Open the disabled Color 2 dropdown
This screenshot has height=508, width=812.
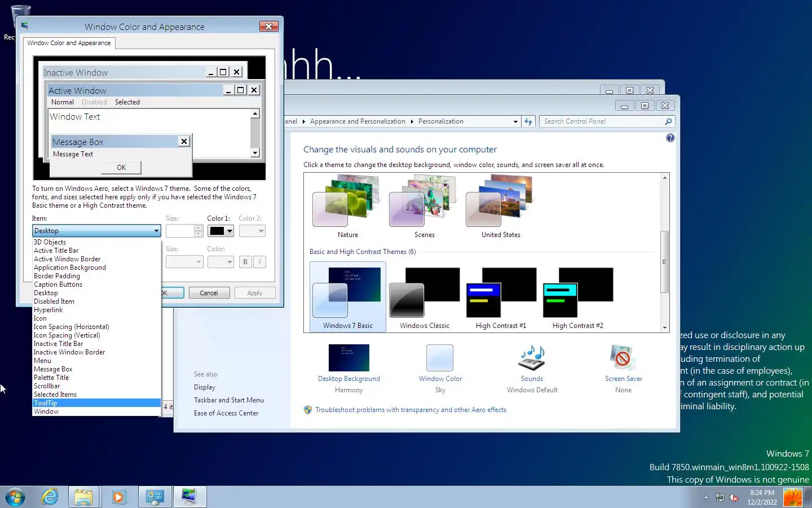(x=252, y=231)
